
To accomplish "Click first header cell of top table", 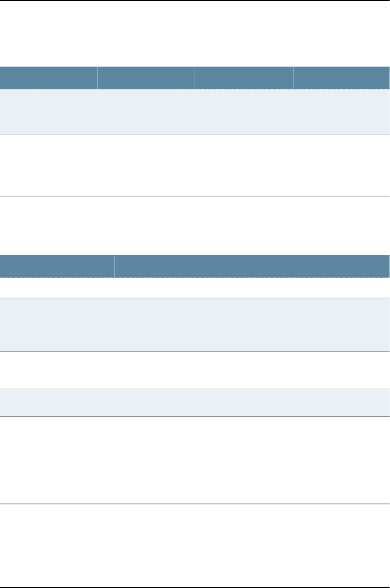I will 49,78.
